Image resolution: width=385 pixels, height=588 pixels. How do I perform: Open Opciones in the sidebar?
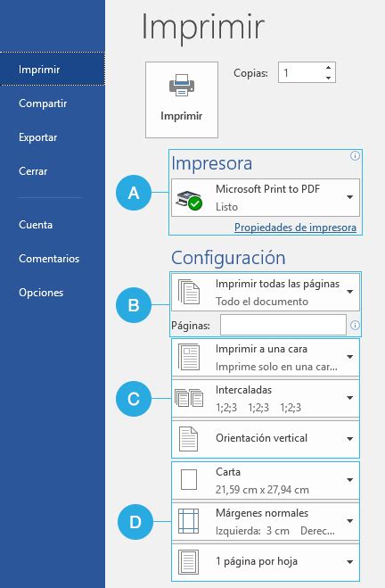click(41, 293)
